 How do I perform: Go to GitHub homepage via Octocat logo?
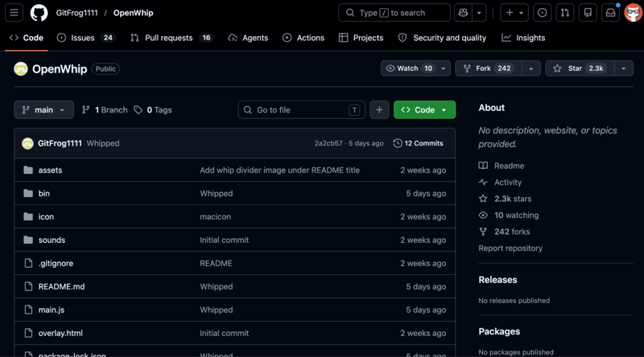pos(39,13)
